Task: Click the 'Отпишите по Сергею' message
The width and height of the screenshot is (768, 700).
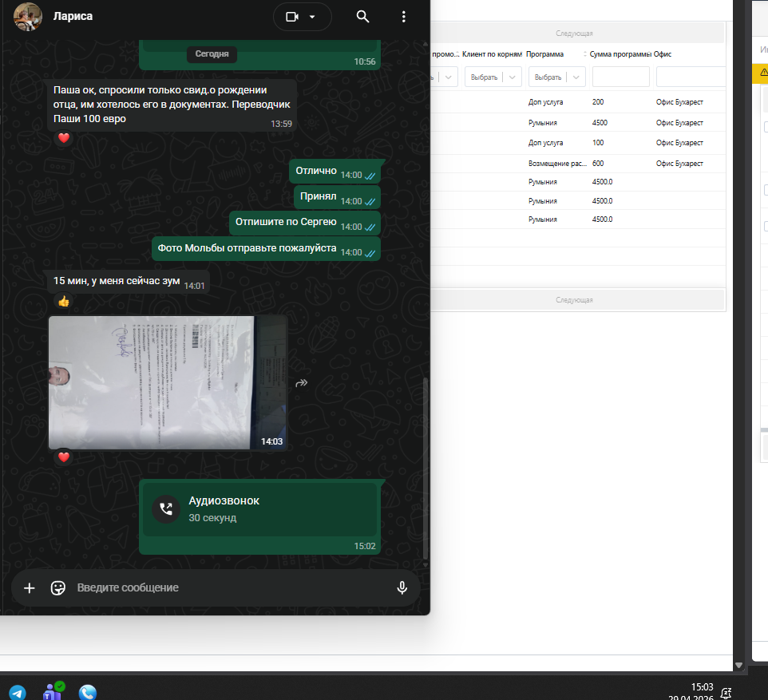Action: pyautogui.click(x=305, y=222)
